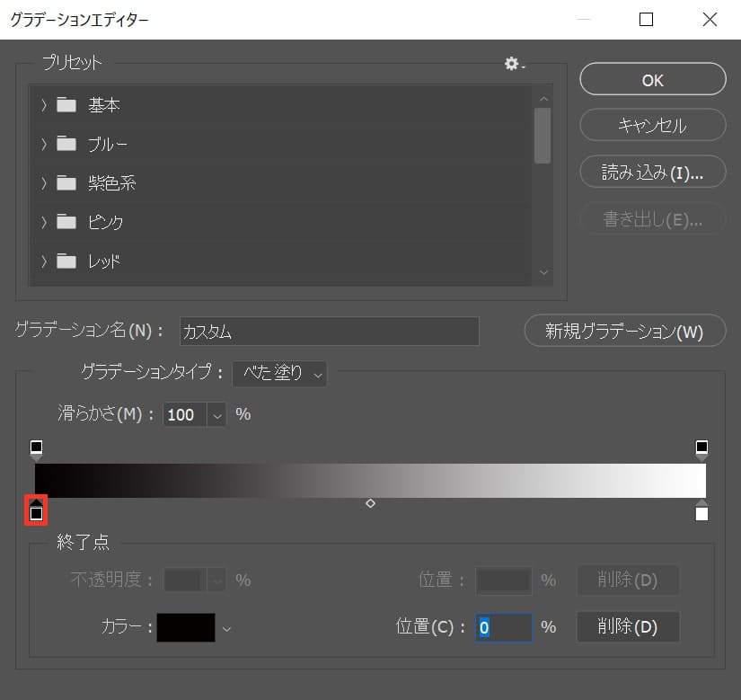The image size is (741, 700).
Task: Click the 読み込み(I)... button
Action: click(x=653, y=172)
